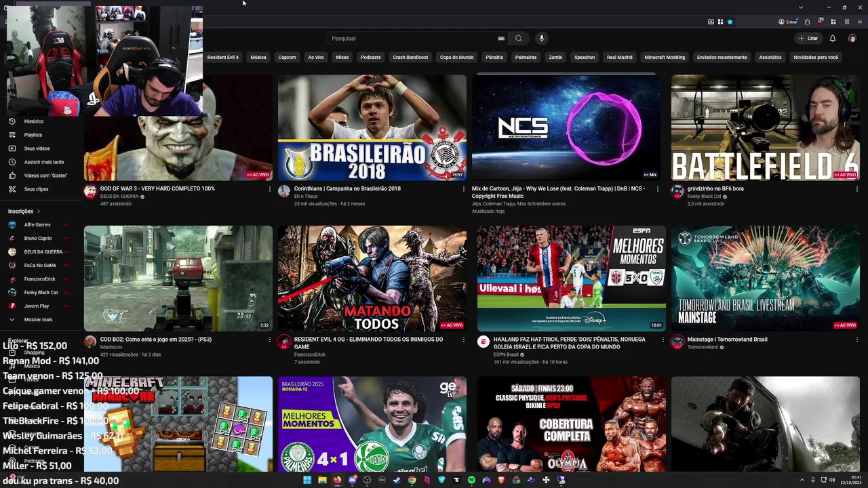Open FoCa No GaMe subscription channel
This screenshot has height=488, width=868.
[x=40, y=265]
